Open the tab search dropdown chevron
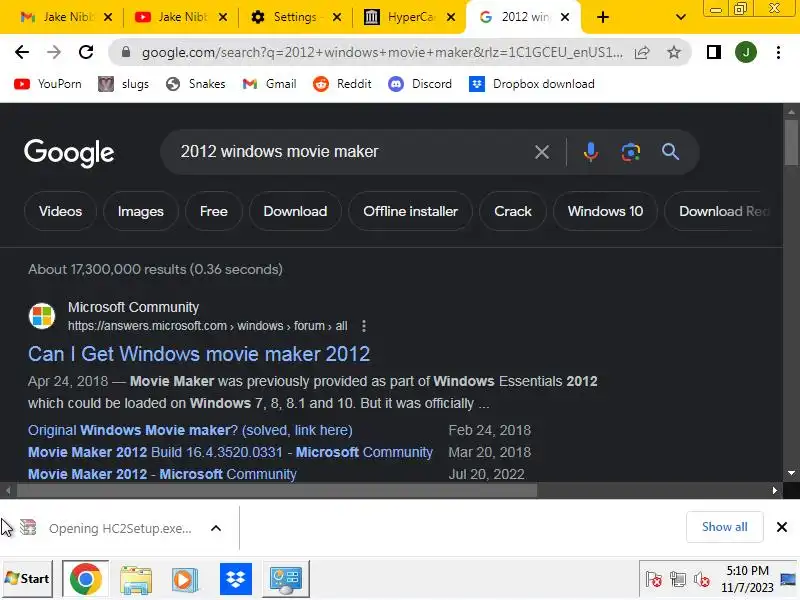 tap(681, 17)
